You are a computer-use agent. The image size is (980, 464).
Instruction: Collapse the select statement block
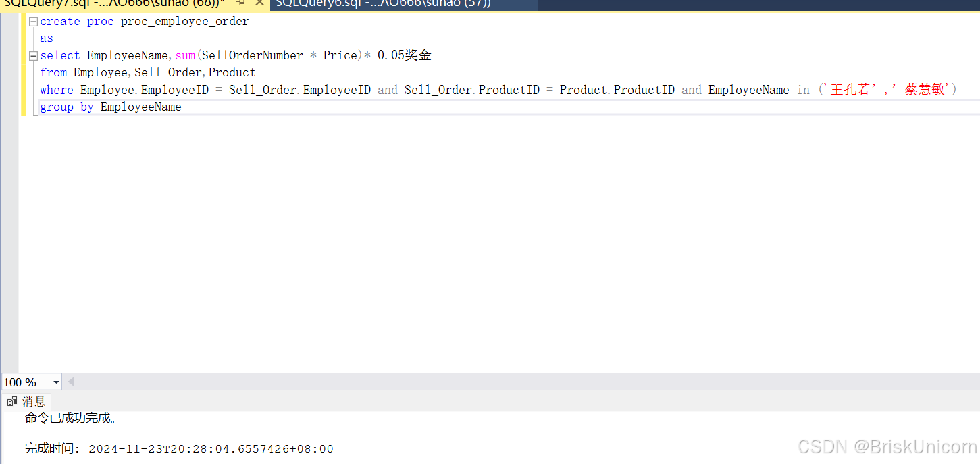[32, 56]
